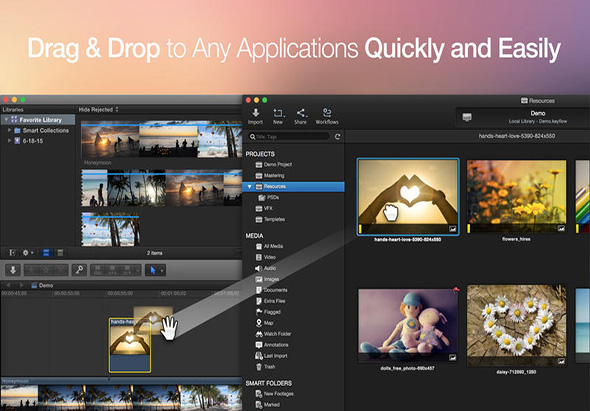Click the Honeymoon storyline at timeline bottom

121,394
